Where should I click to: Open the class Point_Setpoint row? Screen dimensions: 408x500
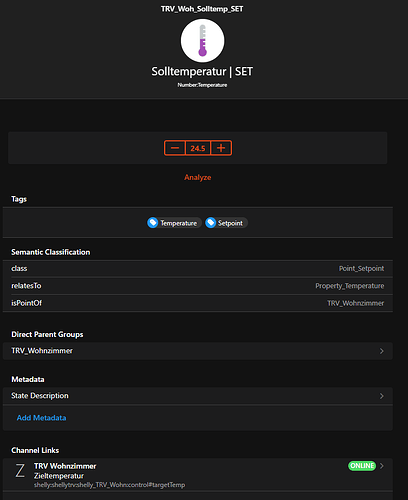pos(198,269)
